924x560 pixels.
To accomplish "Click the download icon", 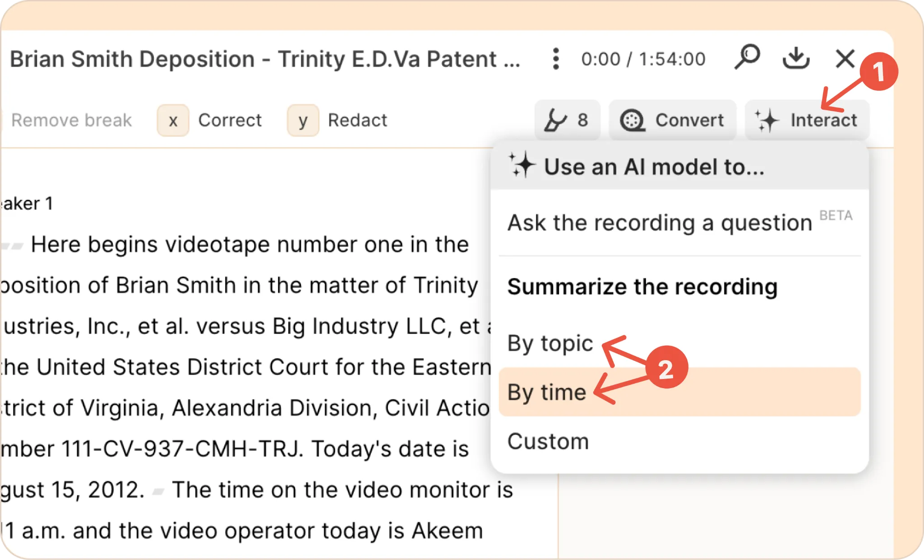I will coord(795,58).
